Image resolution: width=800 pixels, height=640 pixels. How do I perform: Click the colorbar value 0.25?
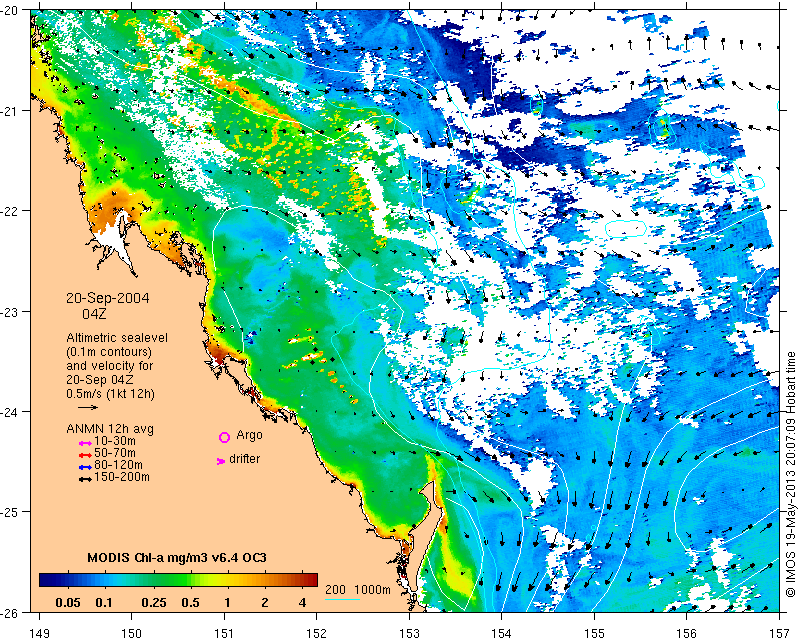154,603
